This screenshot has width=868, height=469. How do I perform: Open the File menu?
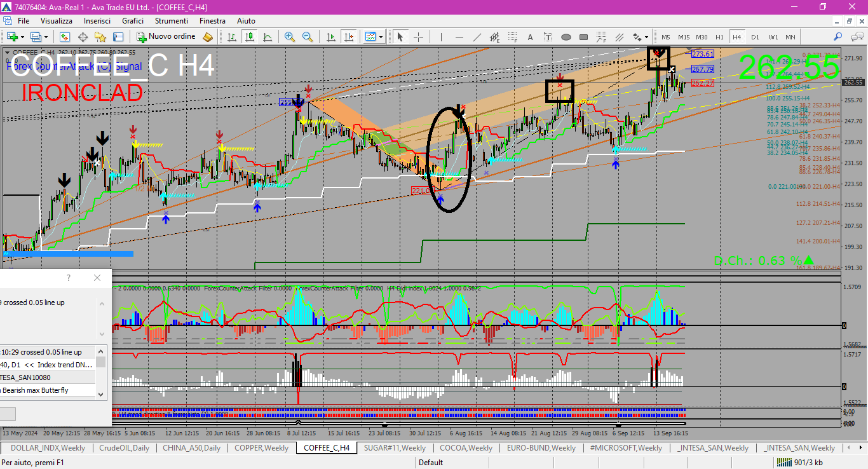[23, 21]
